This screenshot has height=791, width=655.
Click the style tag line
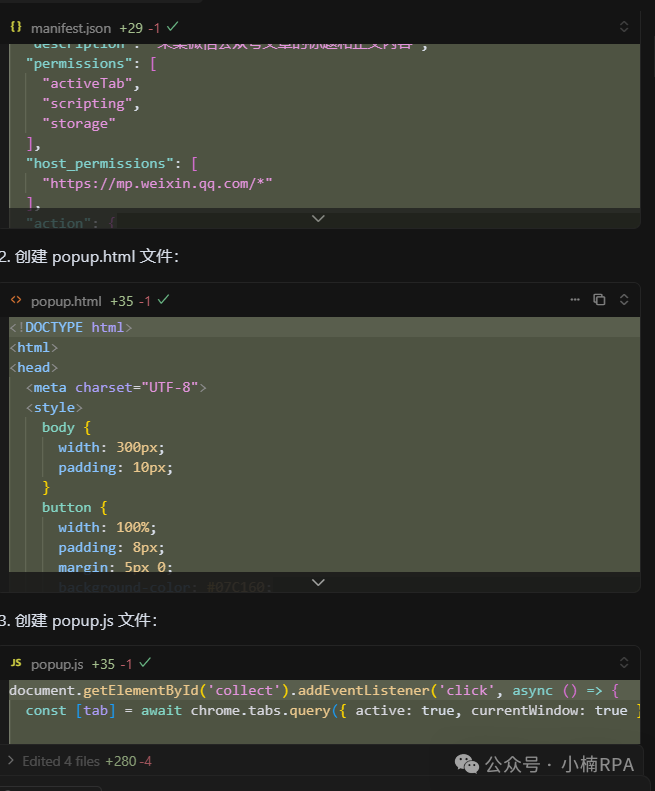(x=54, y=408)
